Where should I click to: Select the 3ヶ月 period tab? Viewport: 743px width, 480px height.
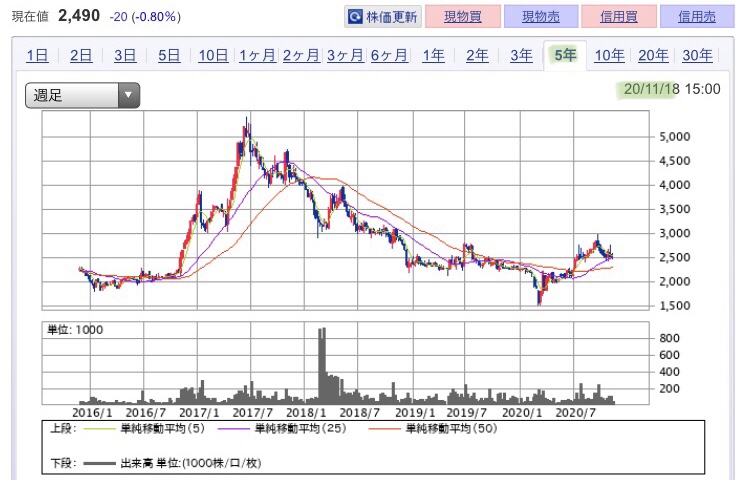click(345, 56)
